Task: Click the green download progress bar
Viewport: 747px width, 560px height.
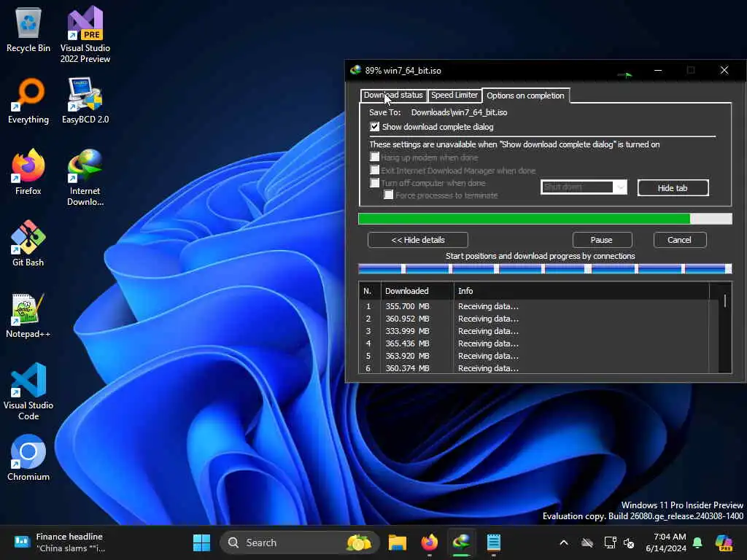Action: pyautogui.click(x=545, y=219)
